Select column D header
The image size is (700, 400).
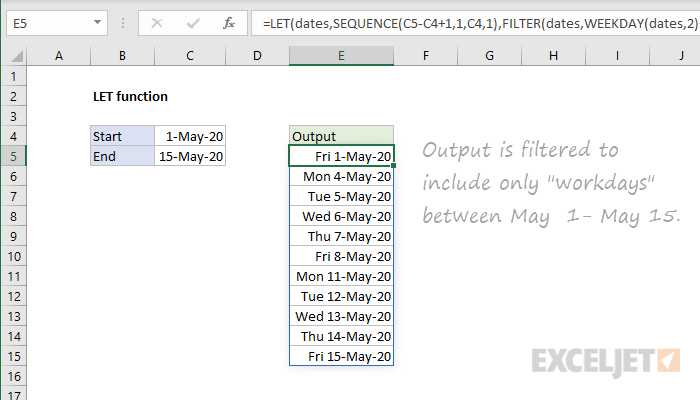[257, 56]
